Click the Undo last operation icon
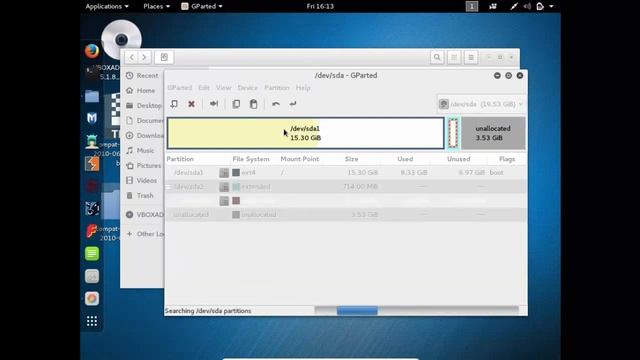The height and width of the screenshot is (360, 640). click(276, 104)
